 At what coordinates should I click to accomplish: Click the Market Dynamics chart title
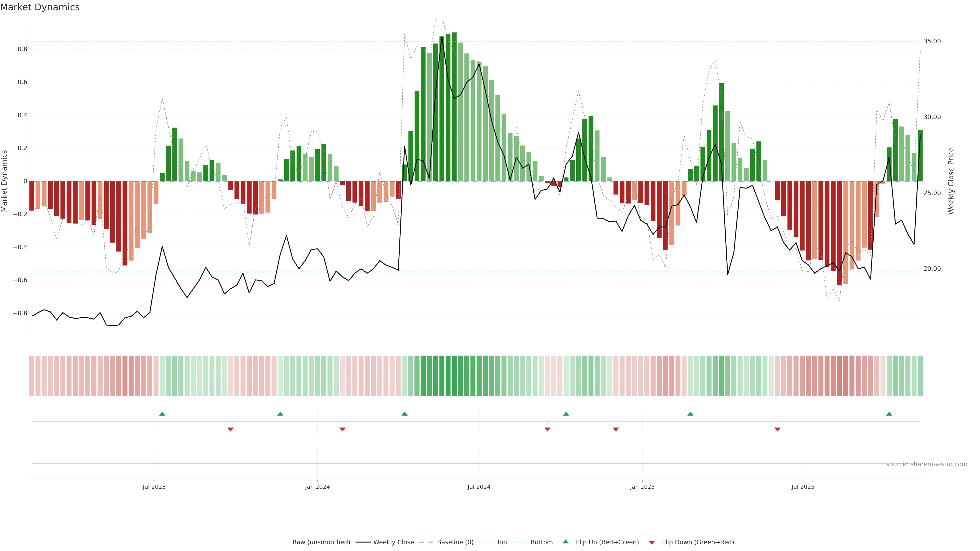click(40, 7)
